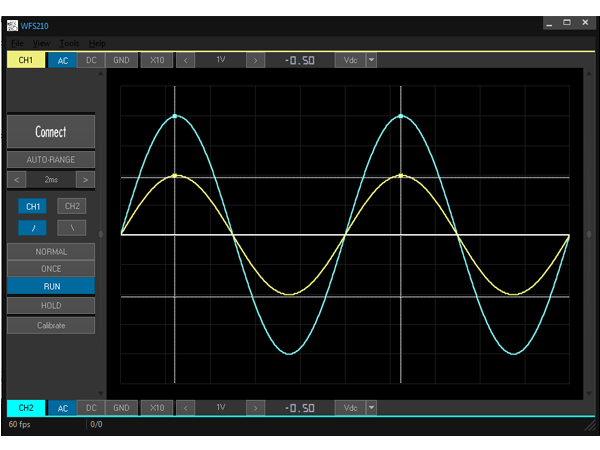
Task: Set CH2 coupling to AC
Action: (63, 408)
